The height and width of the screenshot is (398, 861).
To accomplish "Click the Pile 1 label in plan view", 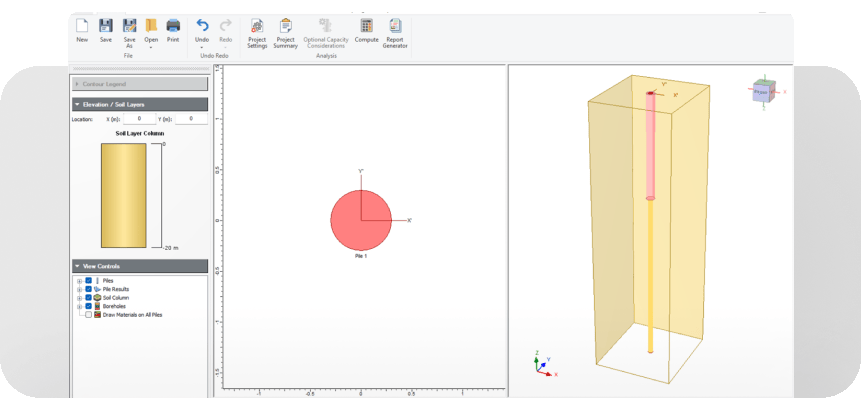I will [x=361, y=256].
